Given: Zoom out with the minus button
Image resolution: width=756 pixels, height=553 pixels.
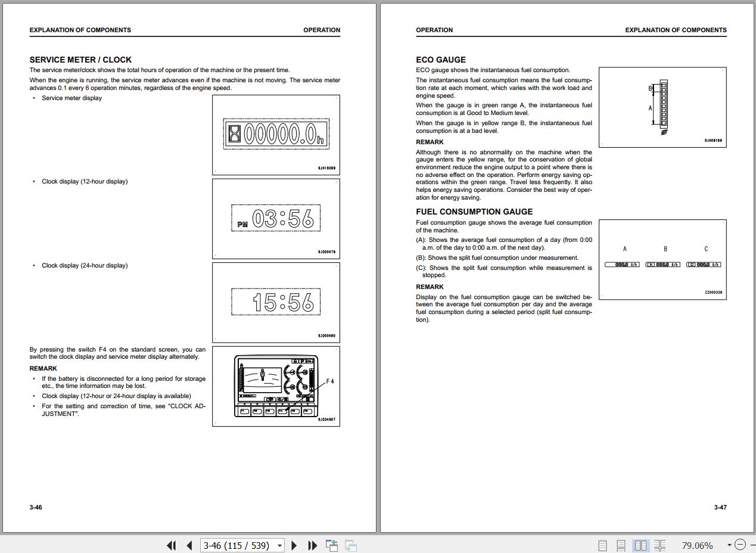Looking at the screenshot, I should pyautogui.click(x=740, y=545).
